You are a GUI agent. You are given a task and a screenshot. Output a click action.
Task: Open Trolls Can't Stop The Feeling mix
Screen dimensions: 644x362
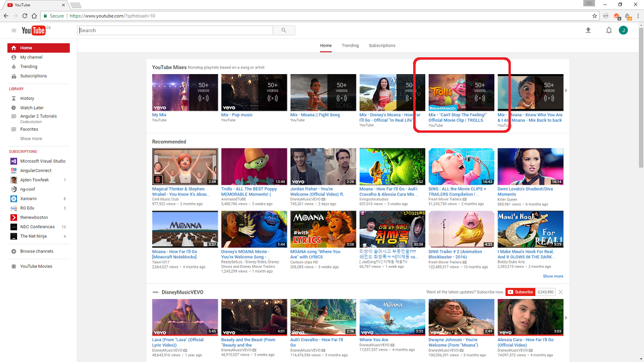(461, 92)
